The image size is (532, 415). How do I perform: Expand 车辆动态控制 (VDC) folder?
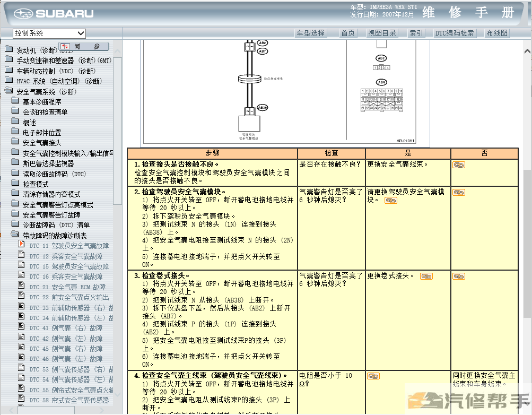coord(9,70)
